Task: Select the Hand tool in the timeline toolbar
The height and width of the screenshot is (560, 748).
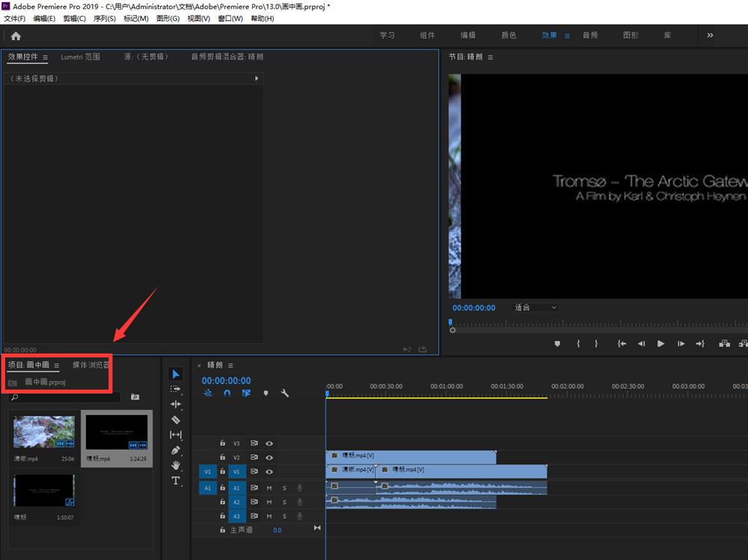Action: coord(176,466)
